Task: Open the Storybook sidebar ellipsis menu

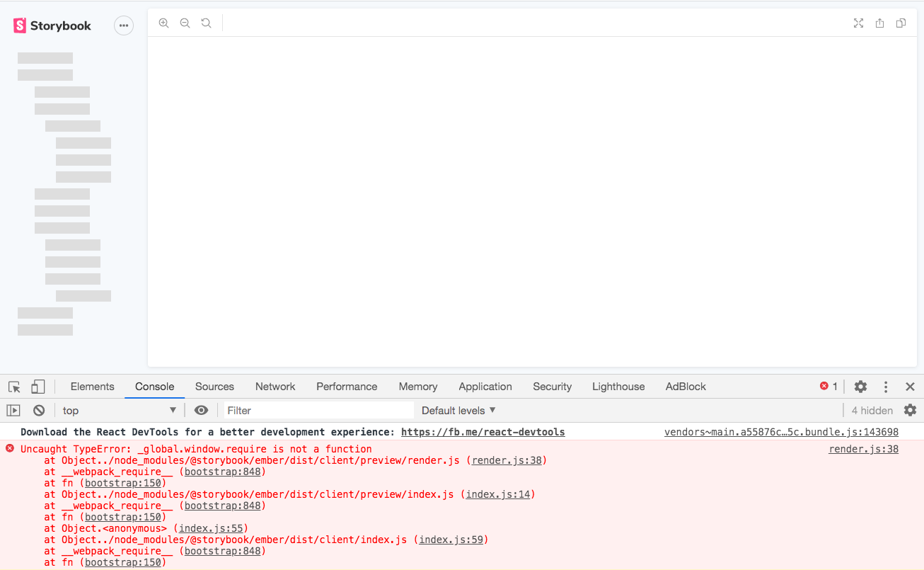Action: (x=123, y=25)
